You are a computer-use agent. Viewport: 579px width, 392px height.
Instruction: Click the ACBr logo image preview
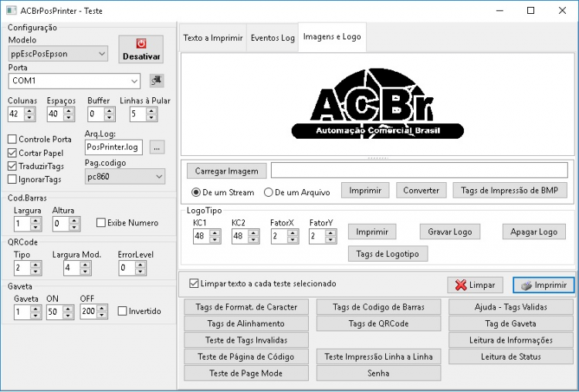click(378, 104)
